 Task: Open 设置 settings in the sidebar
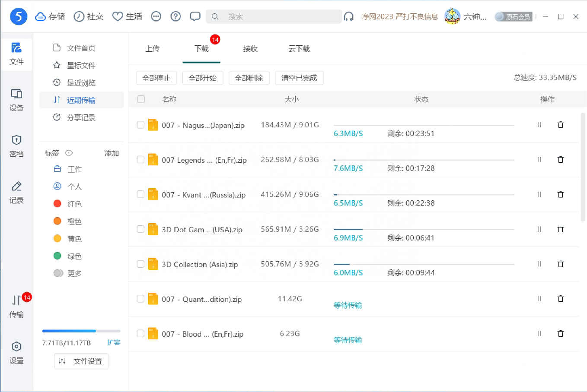point(16,353)
